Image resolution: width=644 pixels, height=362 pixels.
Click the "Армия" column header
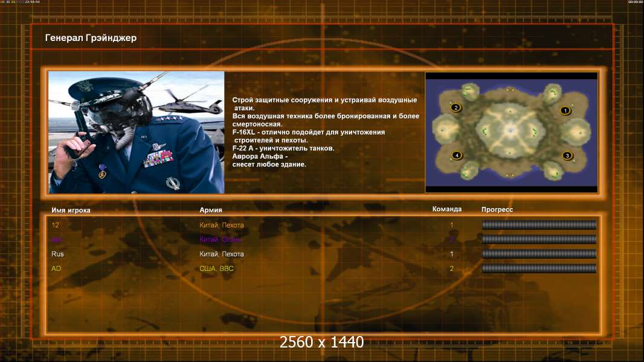(x=211, y=209)
